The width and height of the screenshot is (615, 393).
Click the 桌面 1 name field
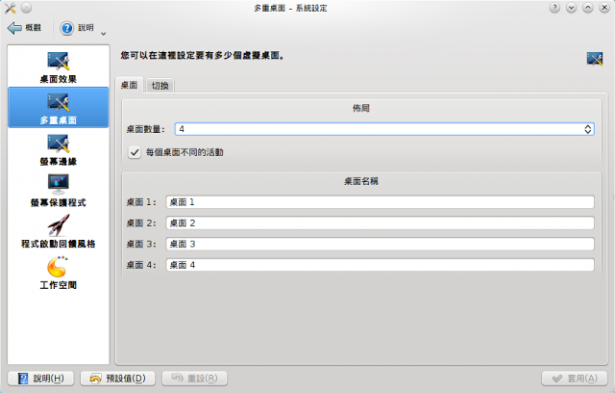click(x=380, y=202)
